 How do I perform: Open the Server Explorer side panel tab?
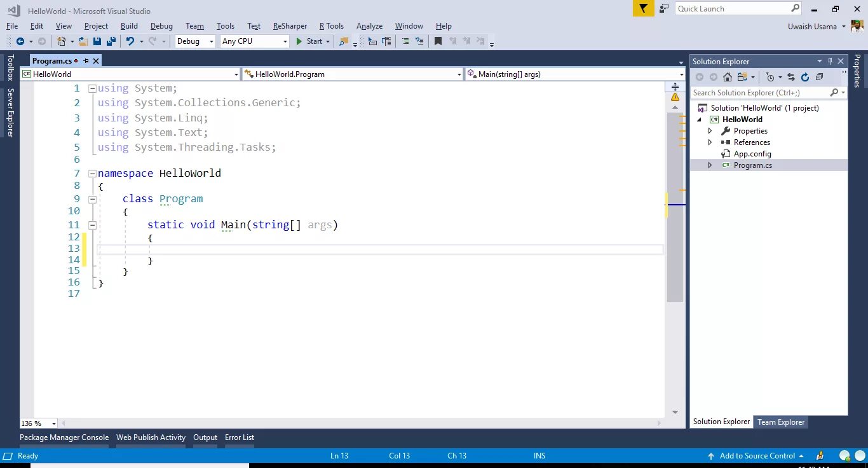(10, 113)
